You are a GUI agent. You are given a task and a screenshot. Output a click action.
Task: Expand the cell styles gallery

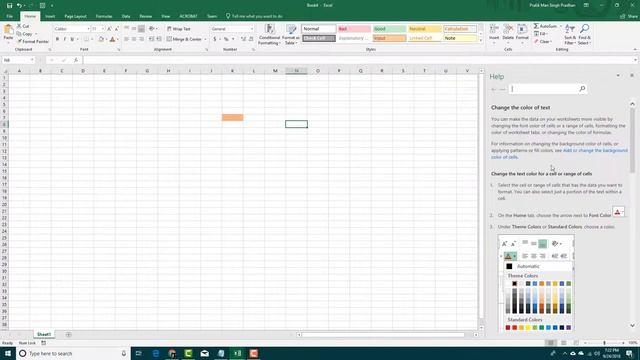pos(481,41)
